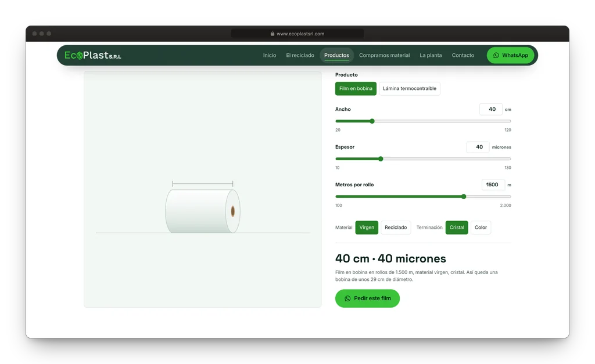Click the 120 maximum width label
This screenshot has width=595, height=364.
pyautogui.click(x=508, y=130)
